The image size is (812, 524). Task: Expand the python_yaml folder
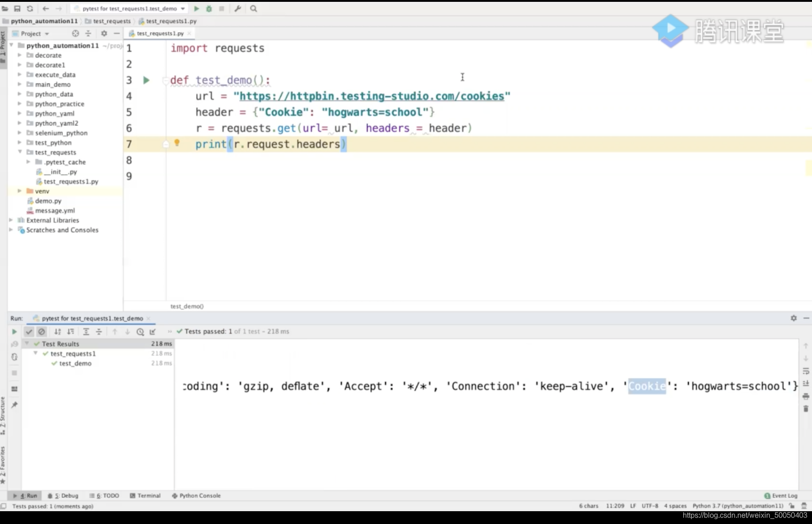[19, 114]
